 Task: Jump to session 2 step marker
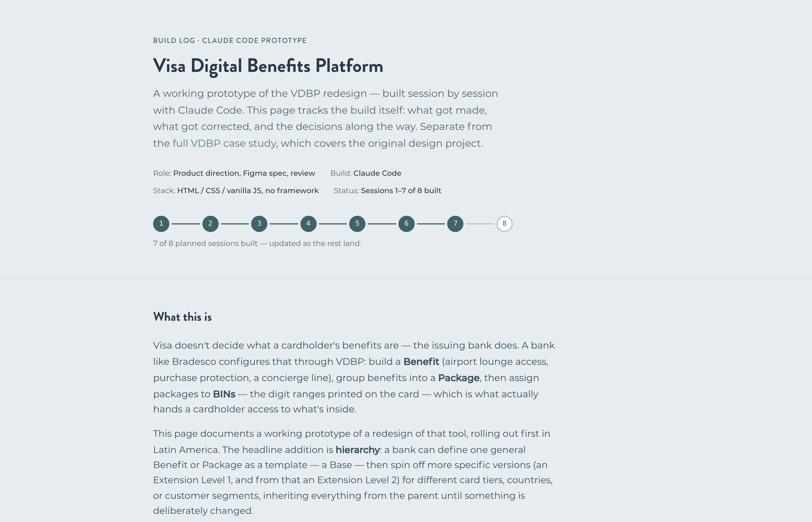(211, 224)
